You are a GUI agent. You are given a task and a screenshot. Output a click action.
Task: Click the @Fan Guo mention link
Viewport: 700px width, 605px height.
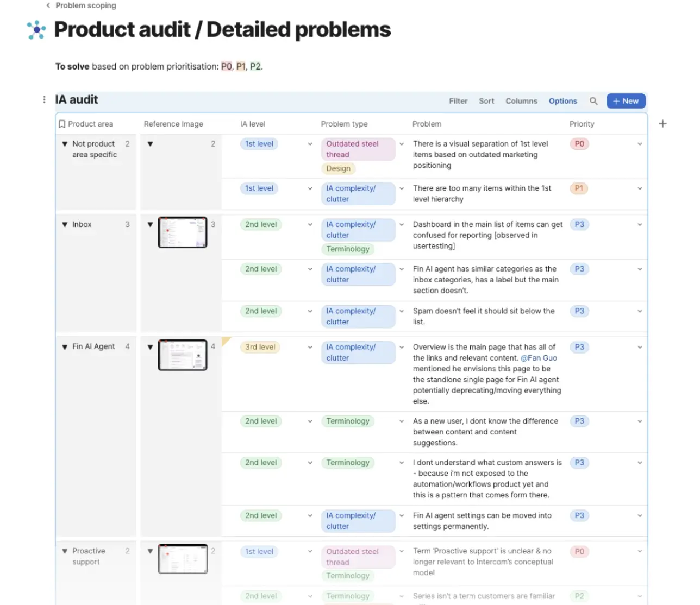(x=539, y=358)
